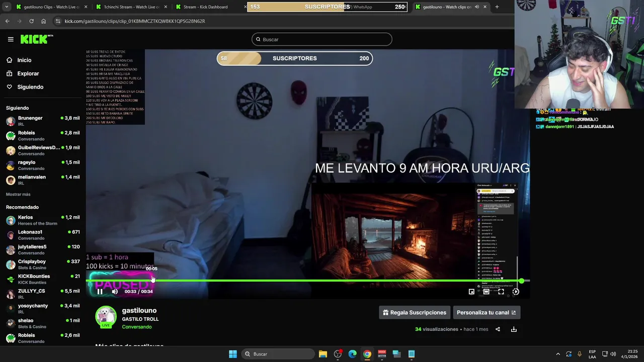Mute audio on active Kick tab
This screenshot has width=644, height=362.
[476, 7]
